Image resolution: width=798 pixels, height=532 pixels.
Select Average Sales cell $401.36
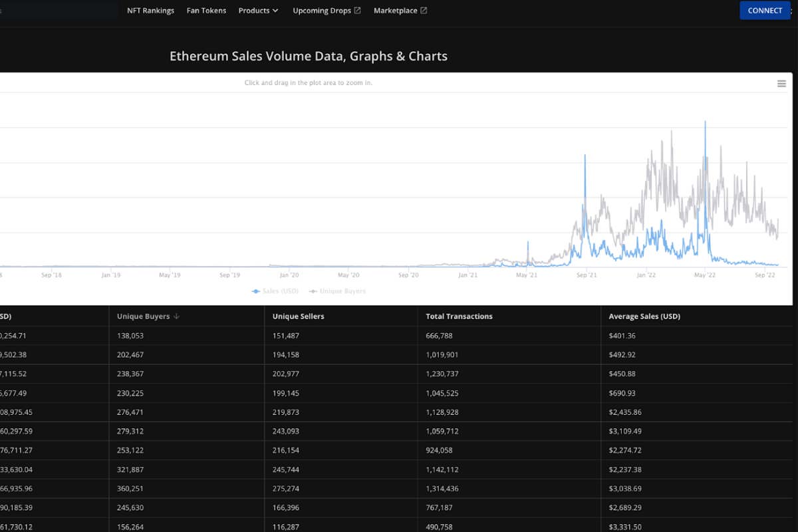click(x=622, y=336)
